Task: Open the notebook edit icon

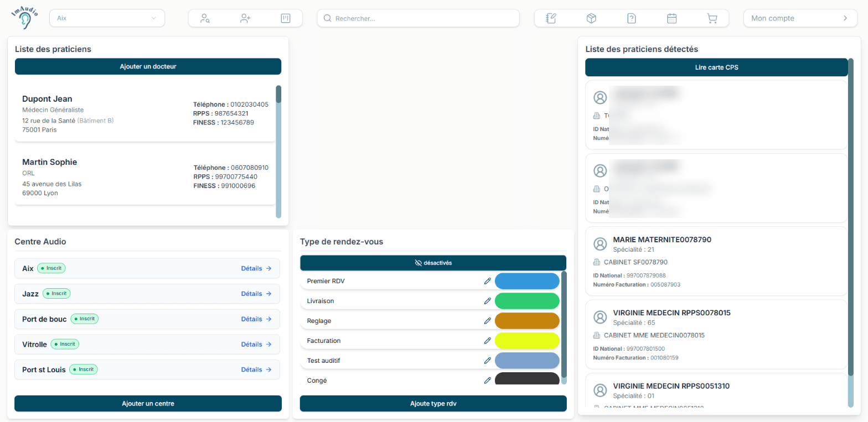Action: (x=551, y=18)
